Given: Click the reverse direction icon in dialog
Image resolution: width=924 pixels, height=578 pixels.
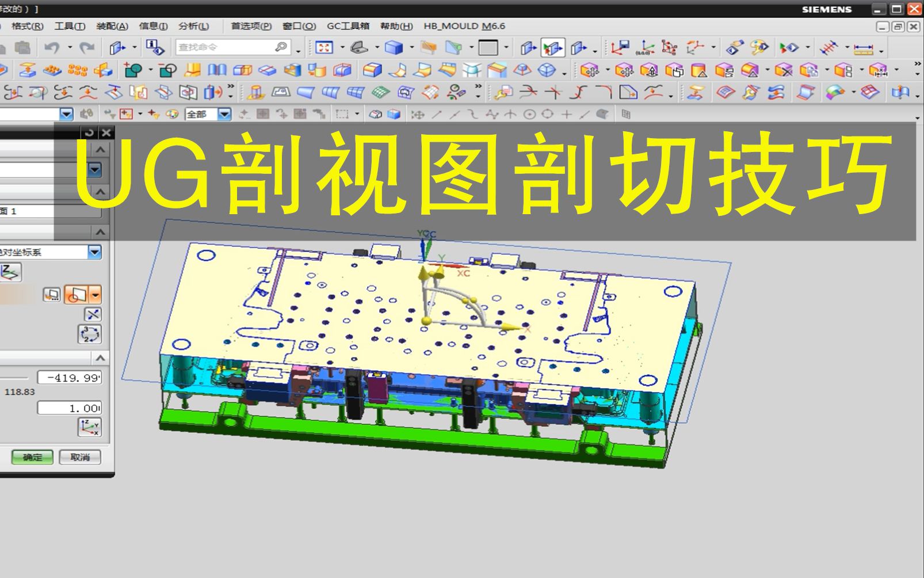Looking at the screenshot, I should [93, 314].
